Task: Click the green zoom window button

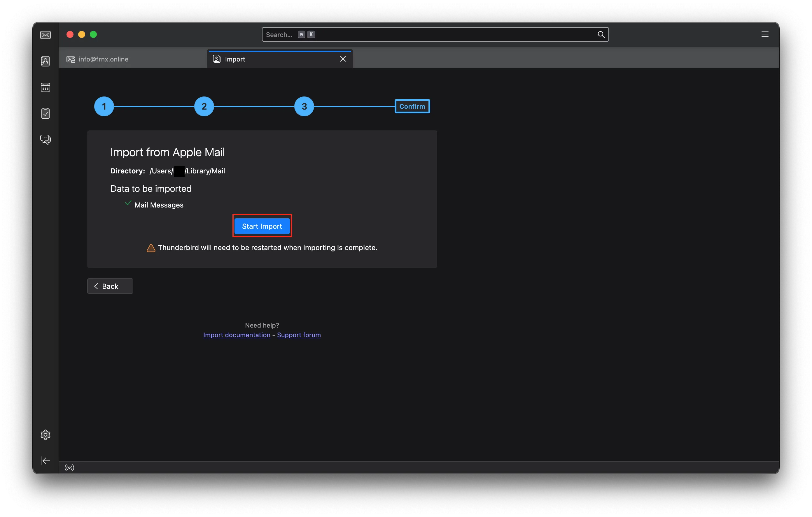Action: coord(93,34)
